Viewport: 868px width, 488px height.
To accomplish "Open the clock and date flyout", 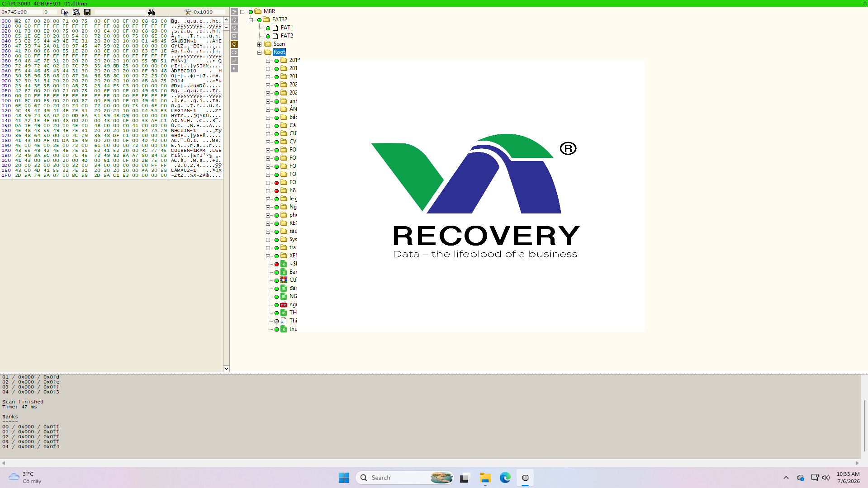I will (x=848, y=478).
